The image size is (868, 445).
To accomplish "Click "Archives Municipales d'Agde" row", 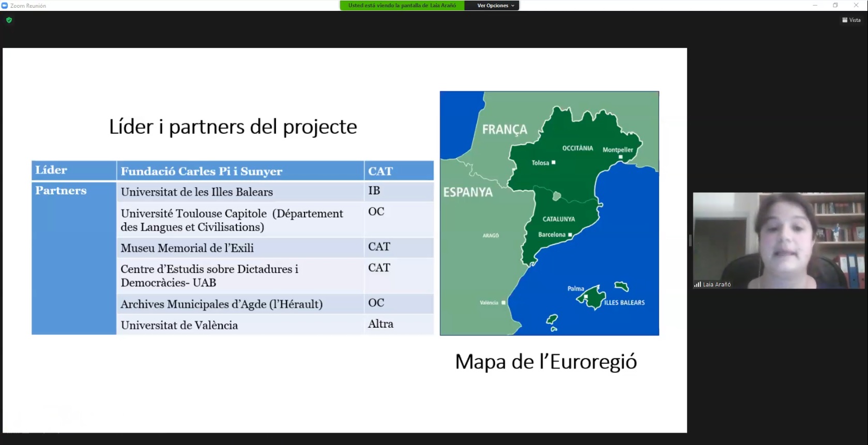I will coord(240,304).
